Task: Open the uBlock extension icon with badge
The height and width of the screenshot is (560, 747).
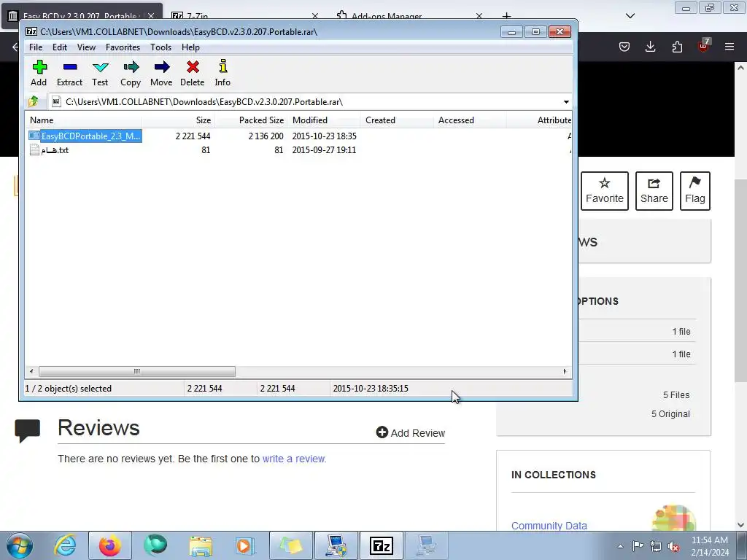Action: click(703, 46)
